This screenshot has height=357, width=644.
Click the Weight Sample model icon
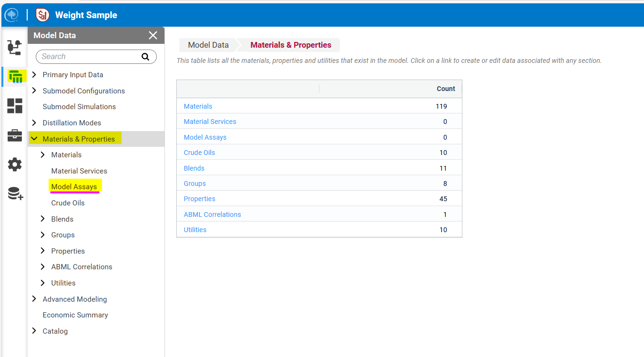tap(42, 15)
